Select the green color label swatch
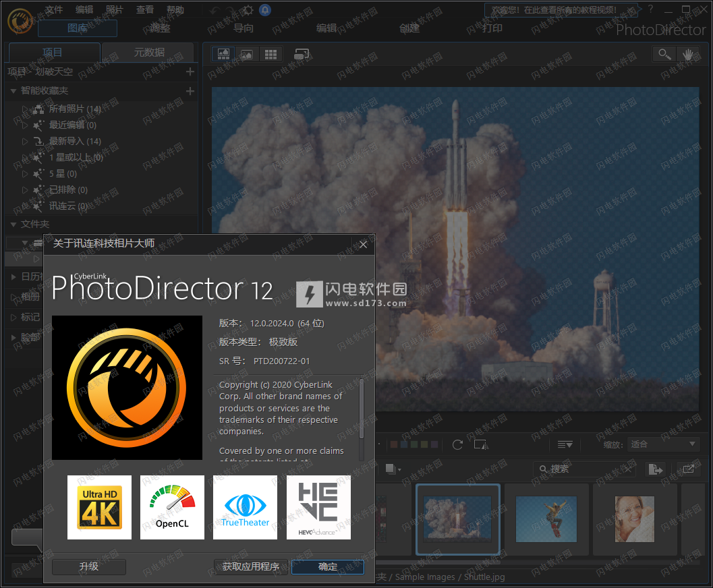 pos(413,444)
